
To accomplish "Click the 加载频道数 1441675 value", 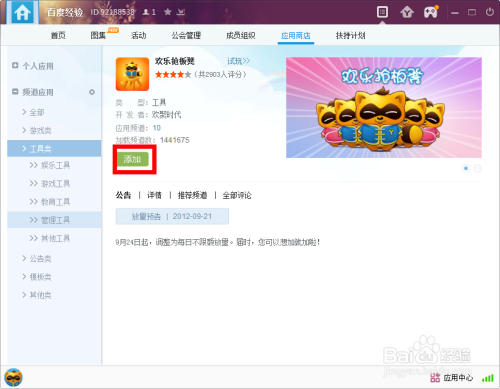I will click(x=175, y=140).
